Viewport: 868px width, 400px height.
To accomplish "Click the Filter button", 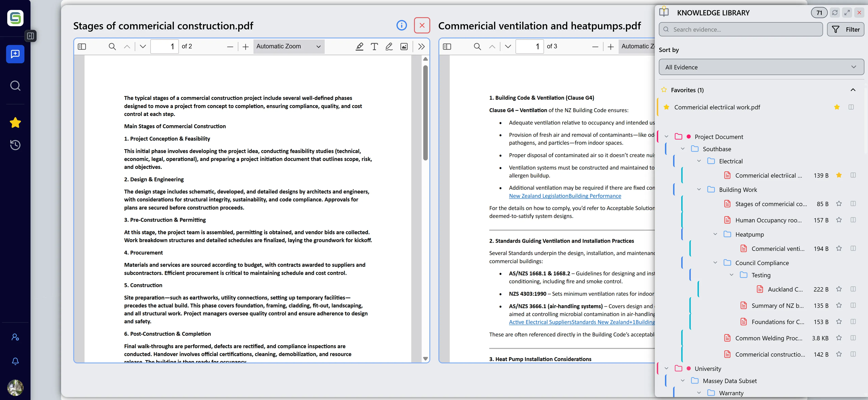I will (x=846, y=29).
